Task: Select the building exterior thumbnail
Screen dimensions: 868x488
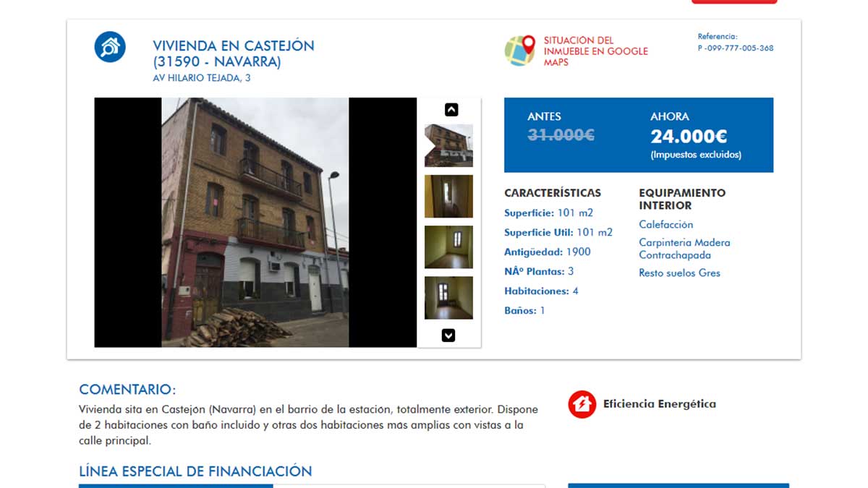Action: tap(448, 145)
